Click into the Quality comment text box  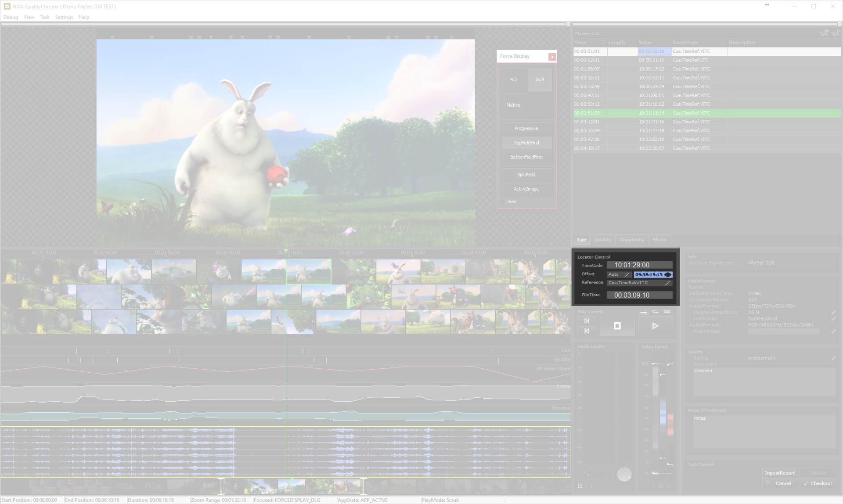(764, 382)
